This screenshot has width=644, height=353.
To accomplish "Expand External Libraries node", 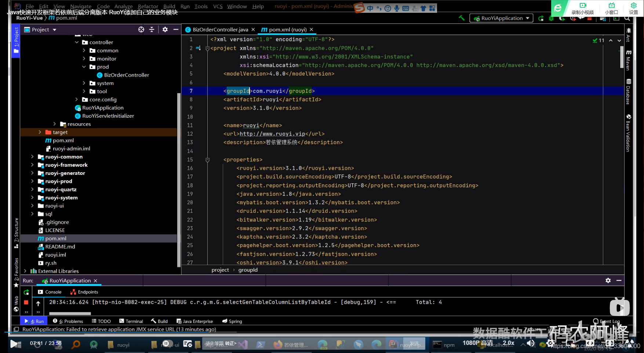I will [25, 271].
